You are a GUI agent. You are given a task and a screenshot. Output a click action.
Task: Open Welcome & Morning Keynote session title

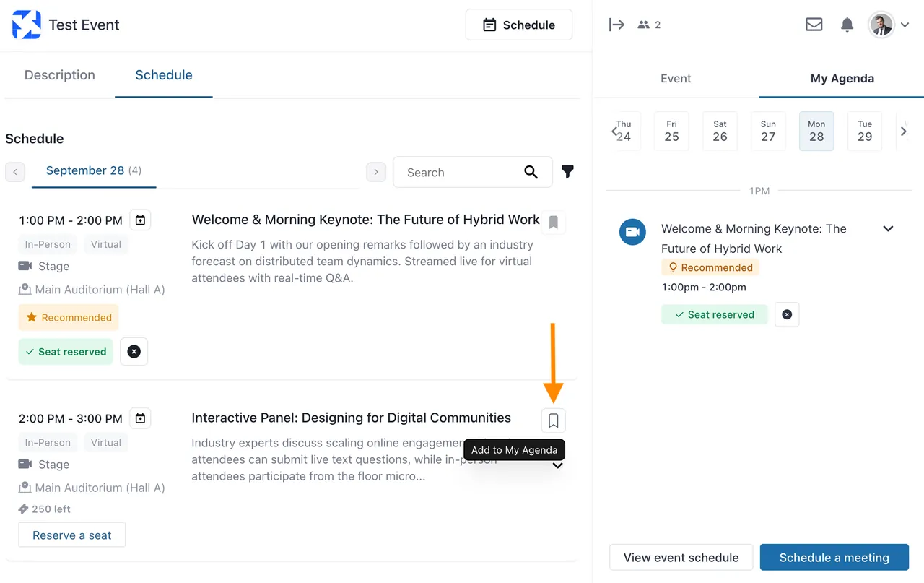(365, 220)
